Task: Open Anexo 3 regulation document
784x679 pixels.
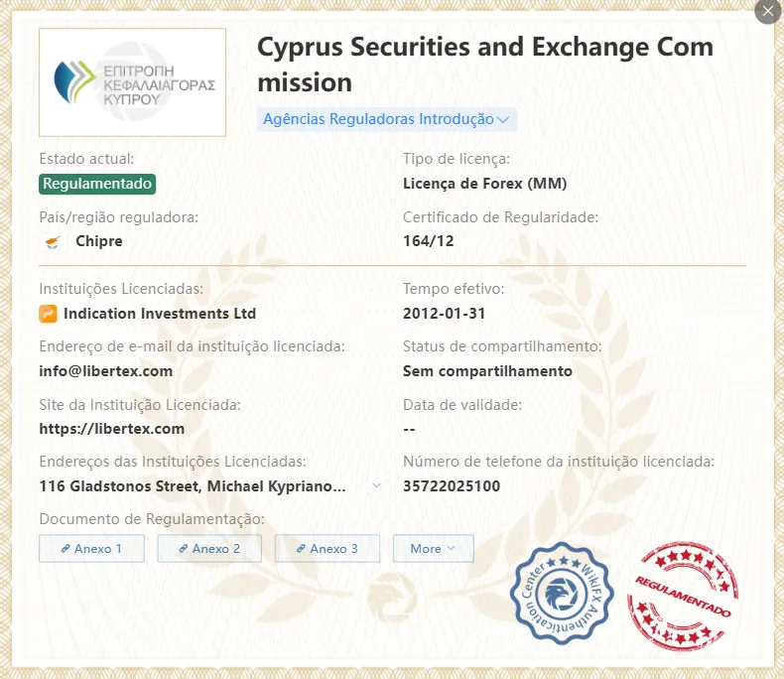Action: pyautogui.click(x=327, y=549)
